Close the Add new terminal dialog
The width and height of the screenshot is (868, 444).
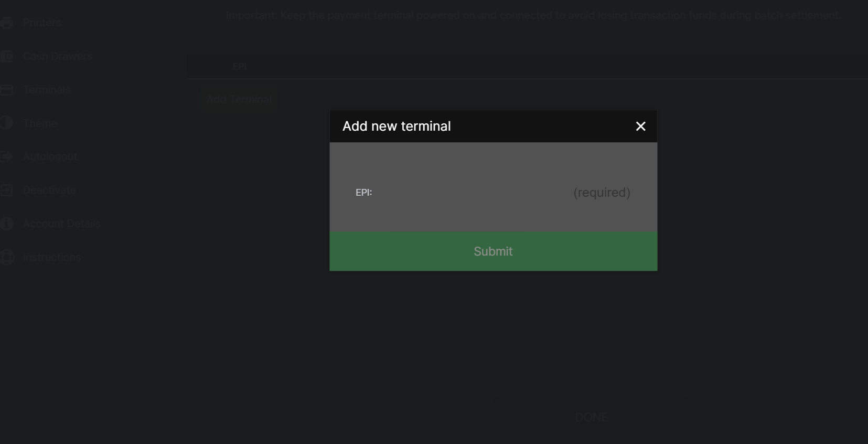click(640, 126)
